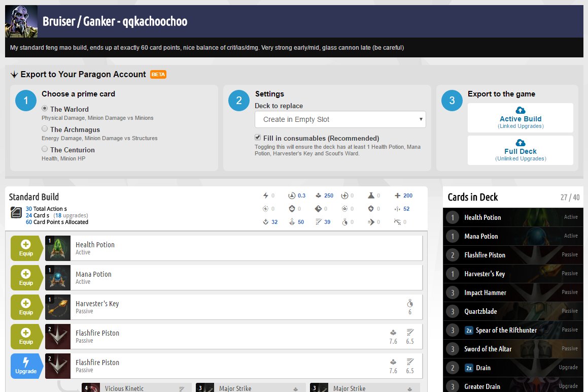Click the deck stack icon beside Total Actions
This screenshot has height=392, width=588.
coord(16,213)
